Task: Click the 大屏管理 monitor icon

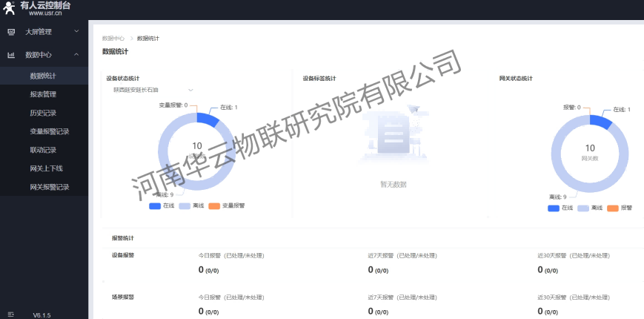Action: [11, 32]
